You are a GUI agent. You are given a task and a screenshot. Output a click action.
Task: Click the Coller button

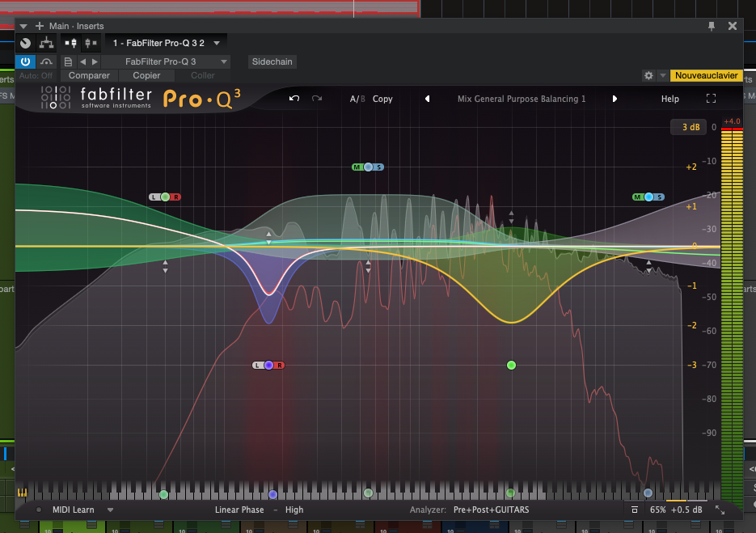202,76
